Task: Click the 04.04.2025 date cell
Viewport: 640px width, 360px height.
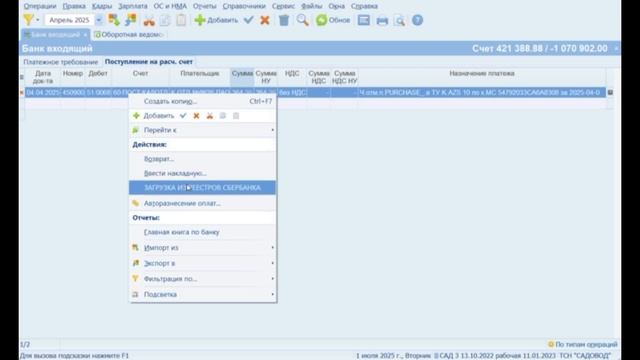Action: click(x=42, y=93)
